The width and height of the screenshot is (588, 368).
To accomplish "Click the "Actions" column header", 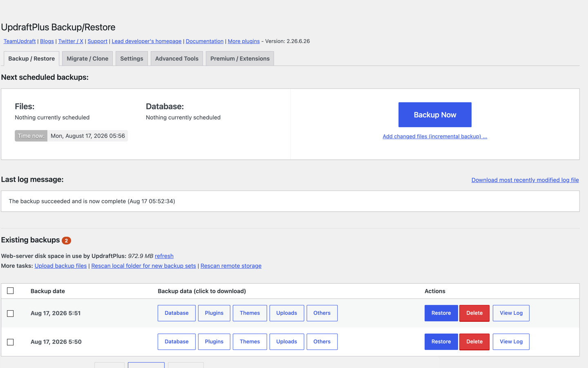I will (435, 291).
